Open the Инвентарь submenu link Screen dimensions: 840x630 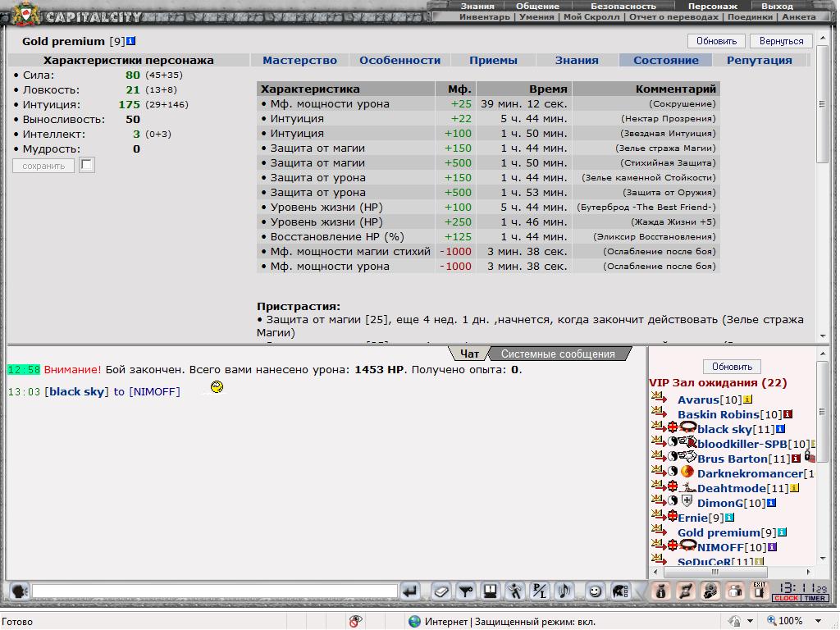click(484, 16)
